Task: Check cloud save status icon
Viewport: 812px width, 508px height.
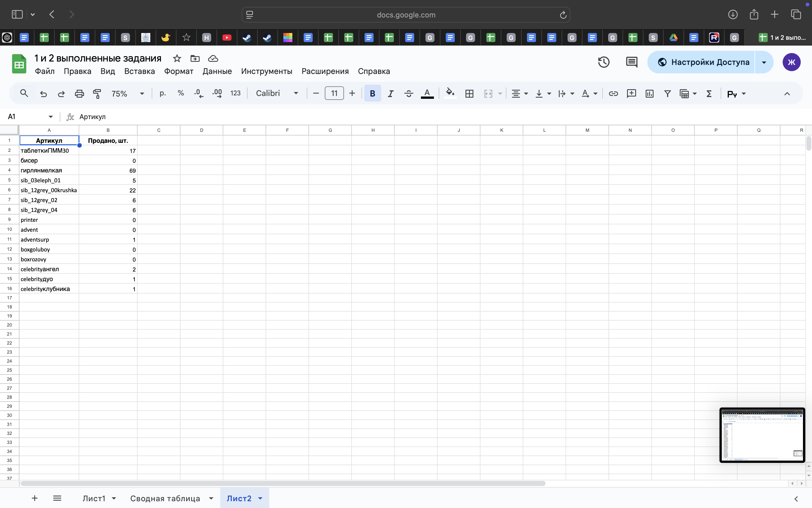Action: 213,58
